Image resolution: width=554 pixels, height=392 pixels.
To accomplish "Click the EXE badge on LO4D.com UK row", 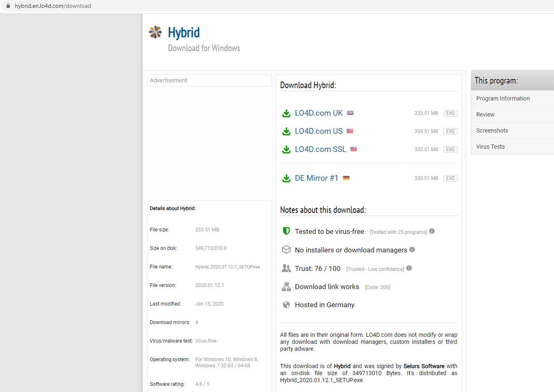I will tap(450, 113).
